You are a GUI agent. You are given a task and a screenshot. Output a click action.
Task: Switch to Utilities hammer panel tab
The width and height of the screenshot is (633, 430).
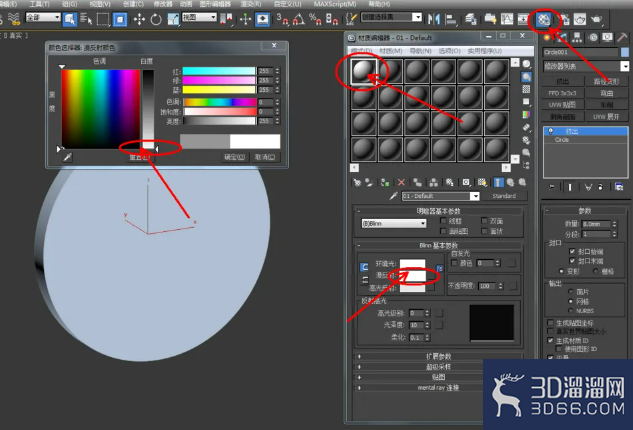pos(622,38)
